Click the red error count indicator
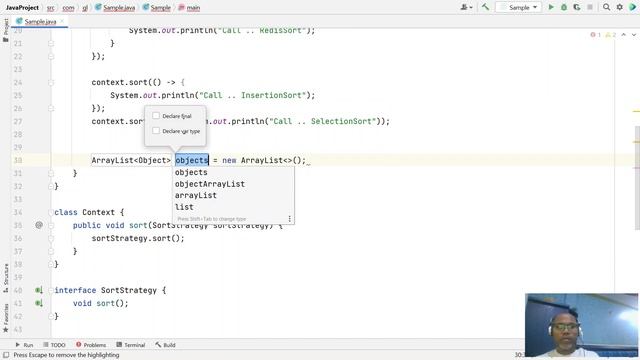640x360 pixels. (596, 35)
